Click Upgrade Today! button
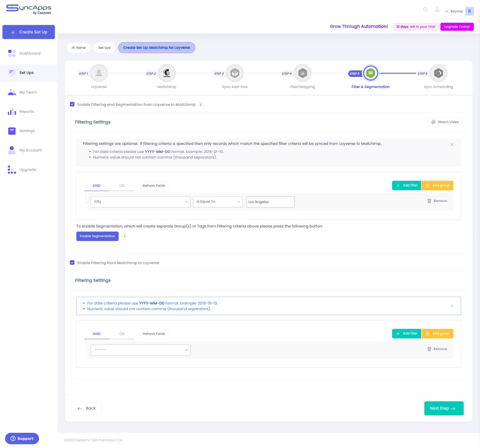Image resolution: width=480 pixels, height=448 pixels. point(457,27)
